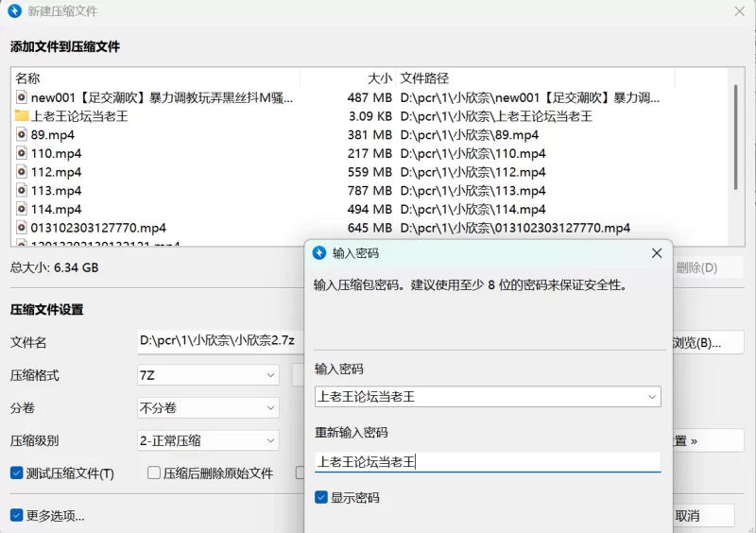This screenshot has height=533, width=756.
Task: Expand the 分卷 不分卷 dropdown
Action: pyautogui.click(x=208, y=408)
